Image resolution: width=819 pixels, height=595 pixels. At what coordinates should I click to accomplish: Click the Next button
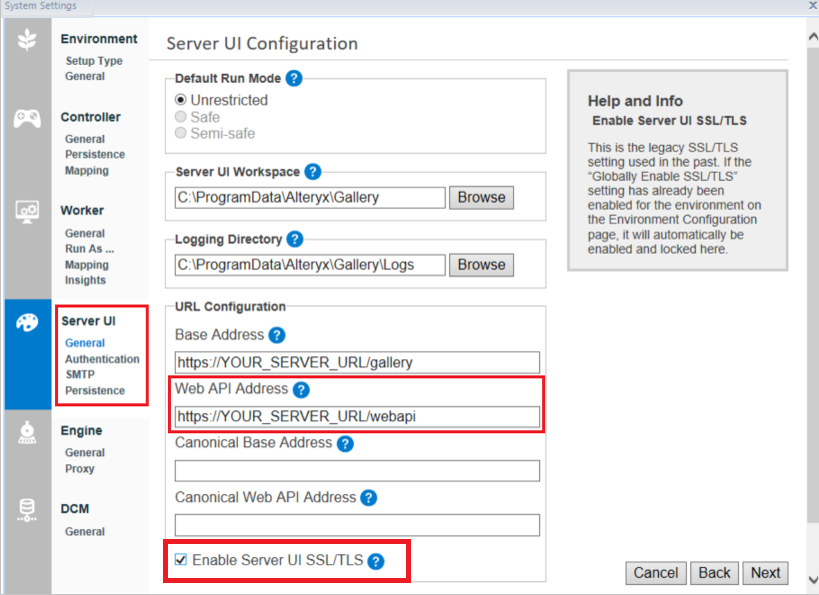click(x=765, y=573)
